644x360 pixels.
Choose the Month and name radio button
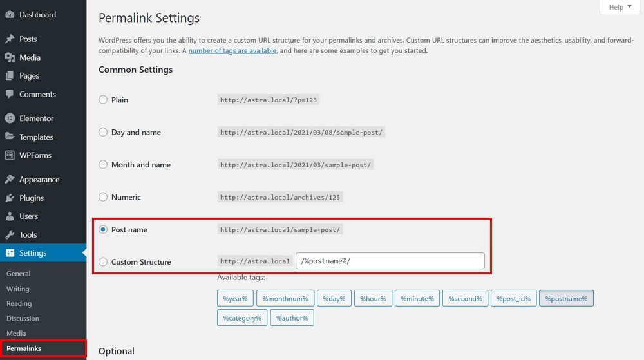[102, 165]
